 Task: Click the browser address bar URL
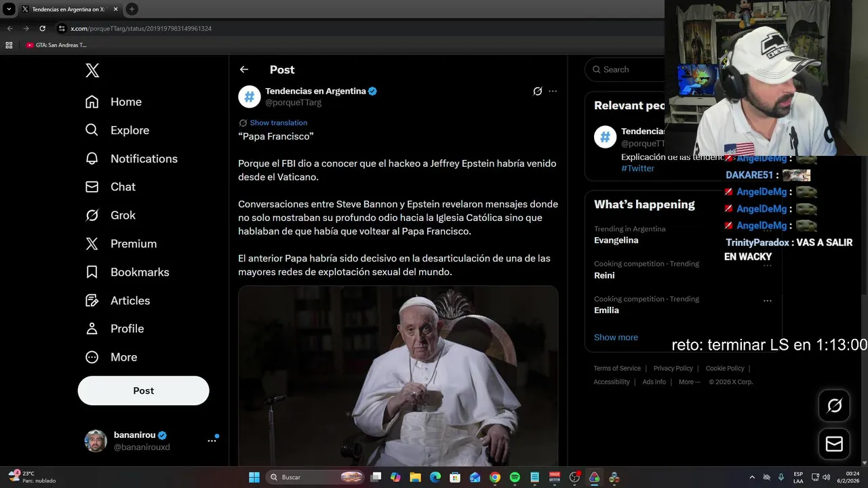[x=141, y=28]
